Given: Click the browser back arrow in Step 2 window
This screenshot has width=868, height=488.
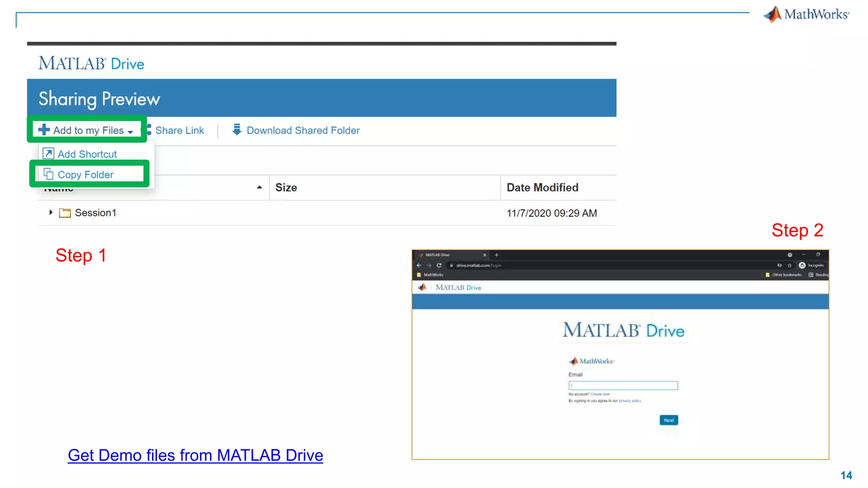Looking at the screenshot, I should point(419,266).
